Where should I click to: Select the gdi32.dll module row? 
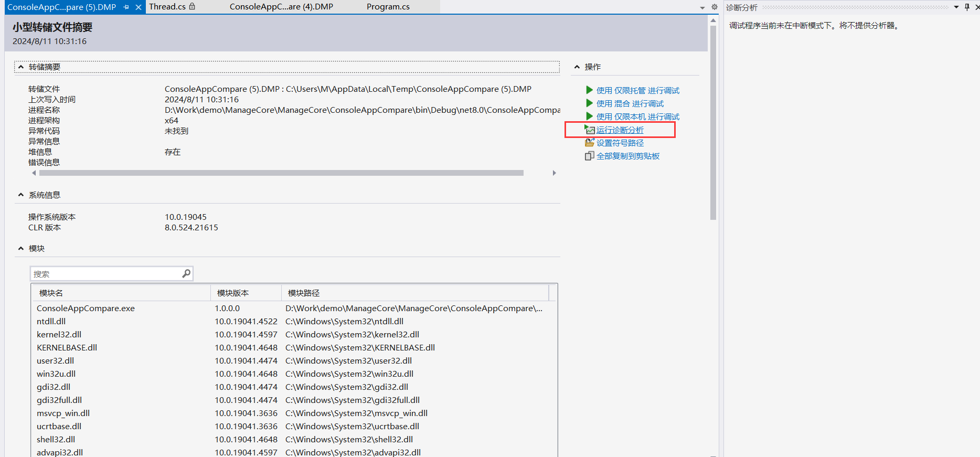tap(294, 387)
